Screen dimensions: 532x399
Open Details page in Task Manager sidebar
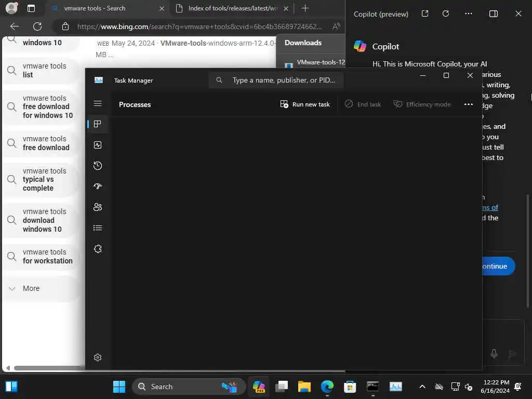click(98, 228)
